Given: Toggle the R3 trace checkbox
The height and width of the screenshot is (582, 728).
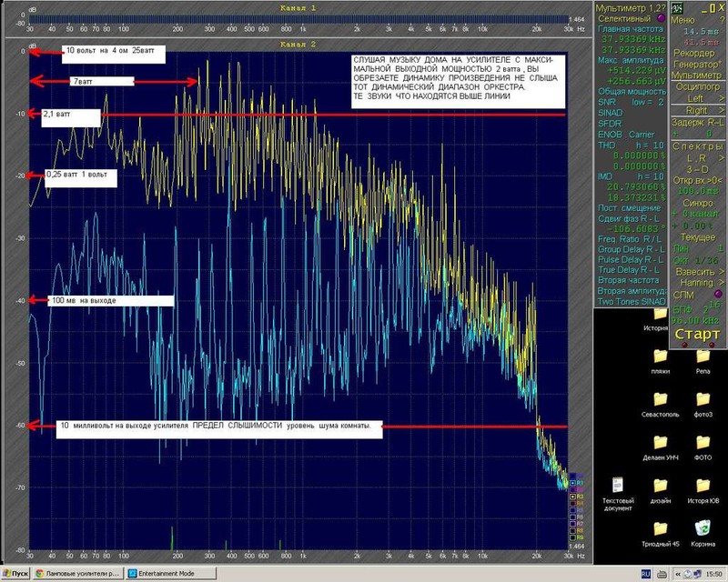Looking at the screenshot, I should pyautogui.click(x=573, y=497).
